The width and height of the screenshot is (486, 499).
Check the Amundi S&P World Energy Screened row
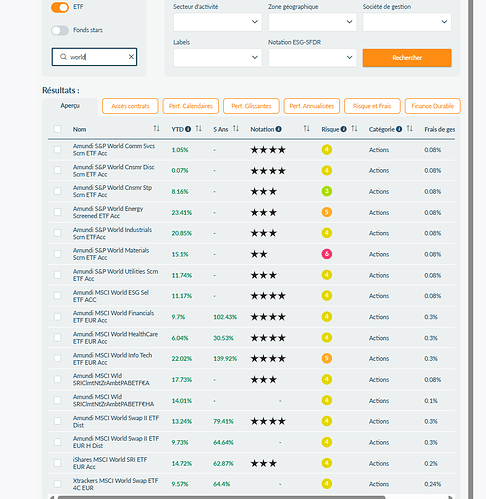(58, 212)
